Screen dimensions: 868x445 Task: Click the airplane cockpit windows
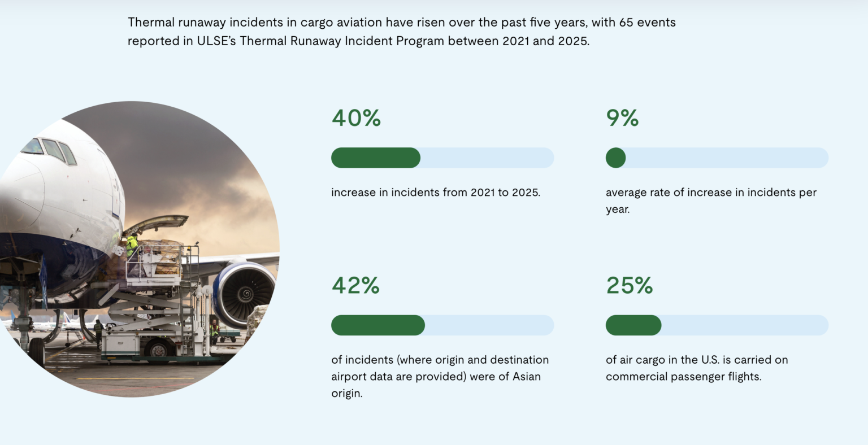[x=50, y=149]
